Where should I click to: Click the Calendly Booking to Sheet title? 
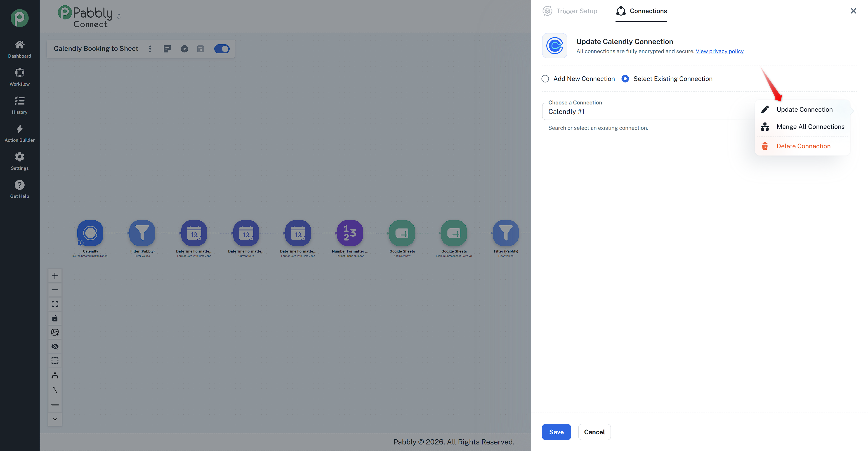(x=96, y=49)
